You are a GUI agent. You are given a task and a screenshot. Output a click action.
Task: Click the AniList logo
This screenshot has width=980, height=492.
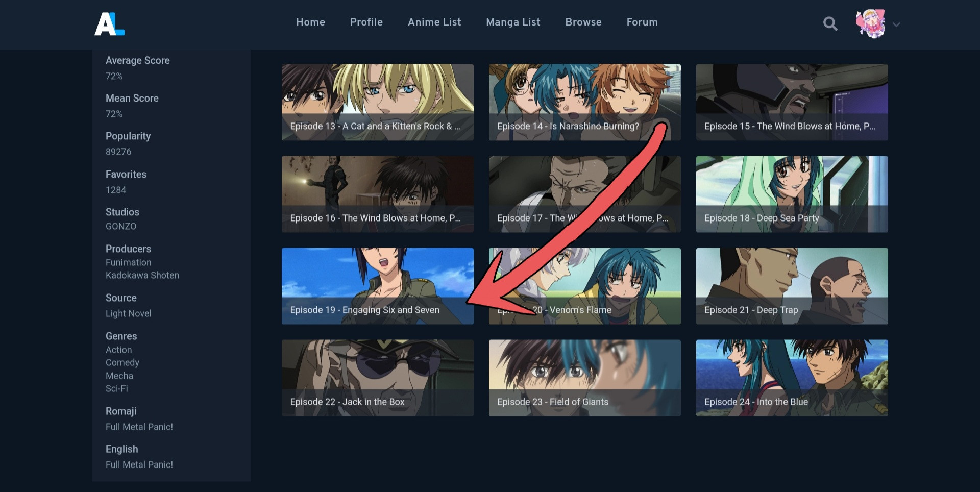pyautogui.click(x=109, y=23)
